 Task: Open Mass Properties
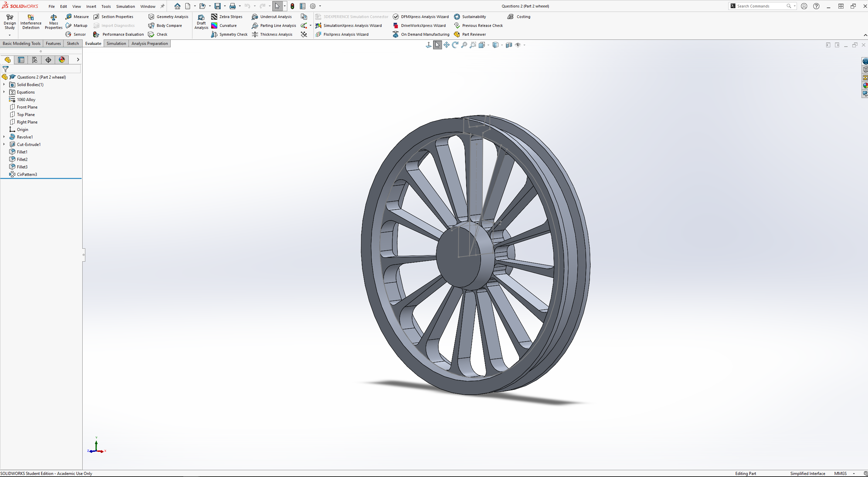point(53,22)
